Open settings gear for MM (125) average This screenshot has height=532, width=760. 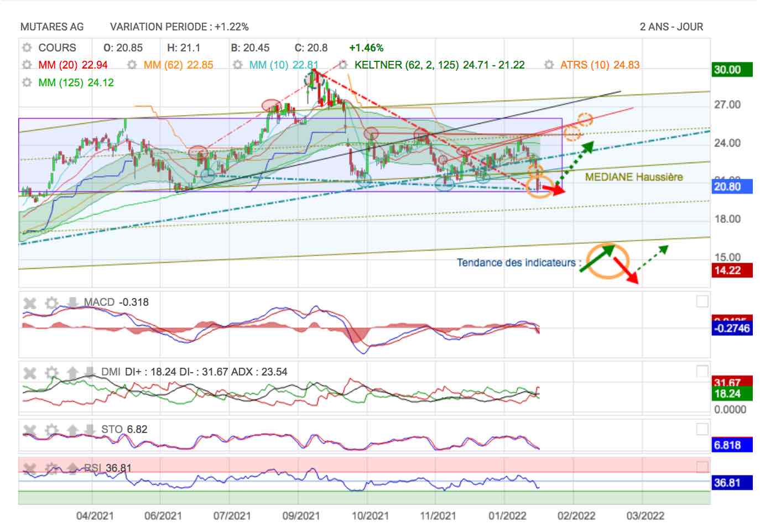click(27, 82)
